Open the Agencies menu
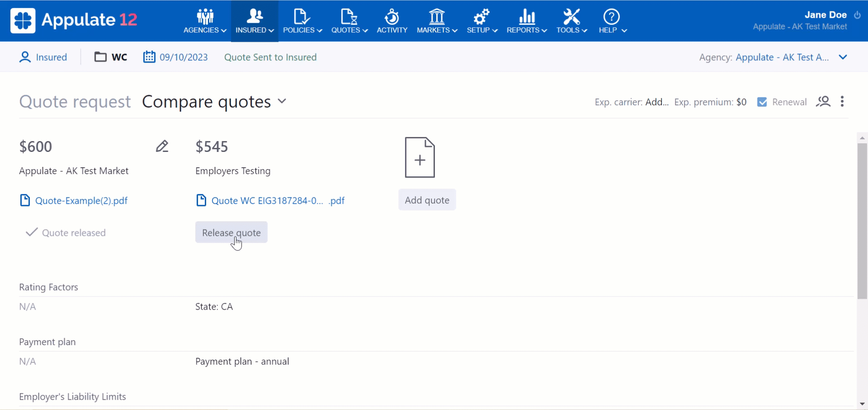This screenshot has width=868, height=410. [205, 21]
